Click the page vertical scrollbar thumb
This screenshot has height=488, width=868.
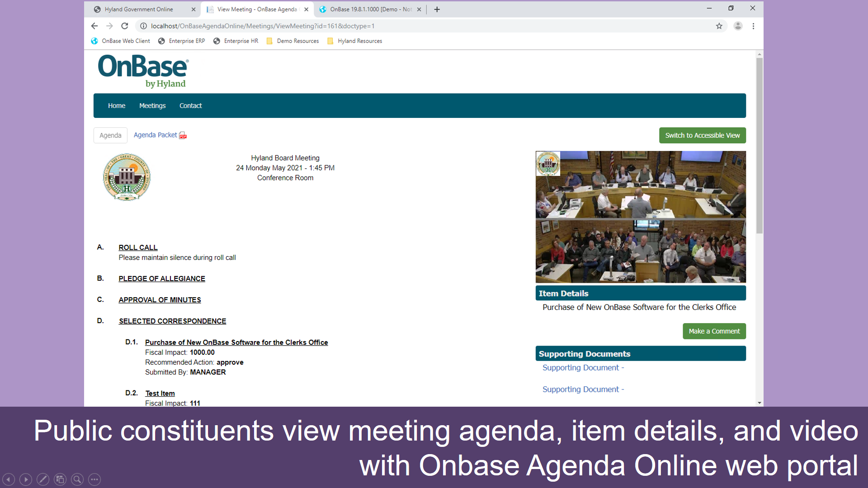click(x=759, y=145)
